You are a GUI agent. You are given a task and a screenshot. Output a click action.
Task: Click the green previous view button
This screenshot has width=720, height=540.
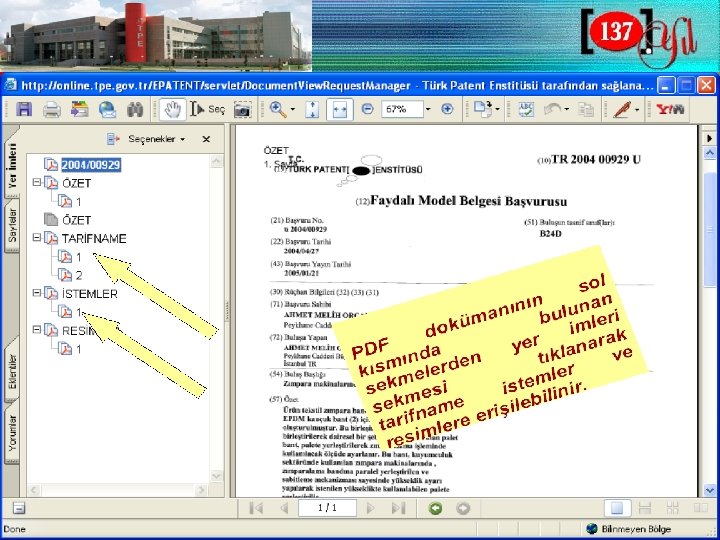coord(435,508)
